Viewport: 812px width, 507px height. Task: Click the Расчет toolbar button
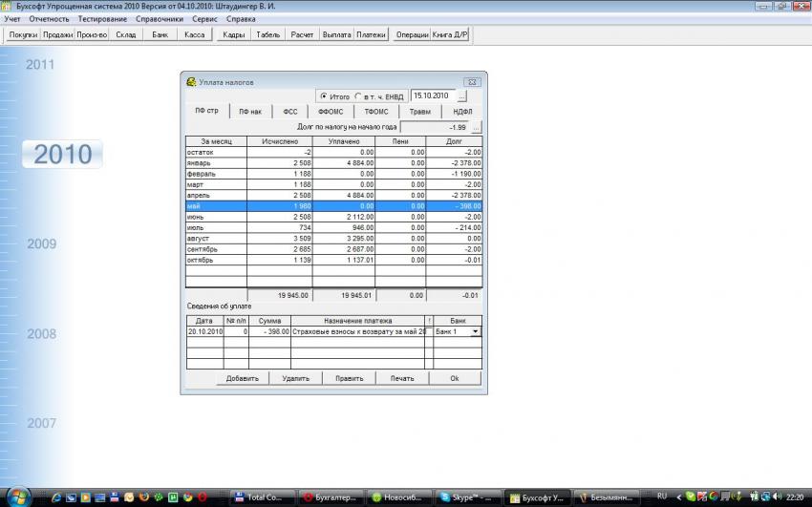(303, 35)
